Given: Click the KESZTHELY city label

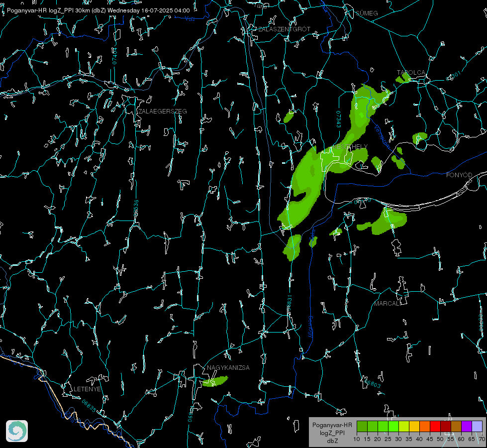Looking at the screenshot, I should point(350,146).
